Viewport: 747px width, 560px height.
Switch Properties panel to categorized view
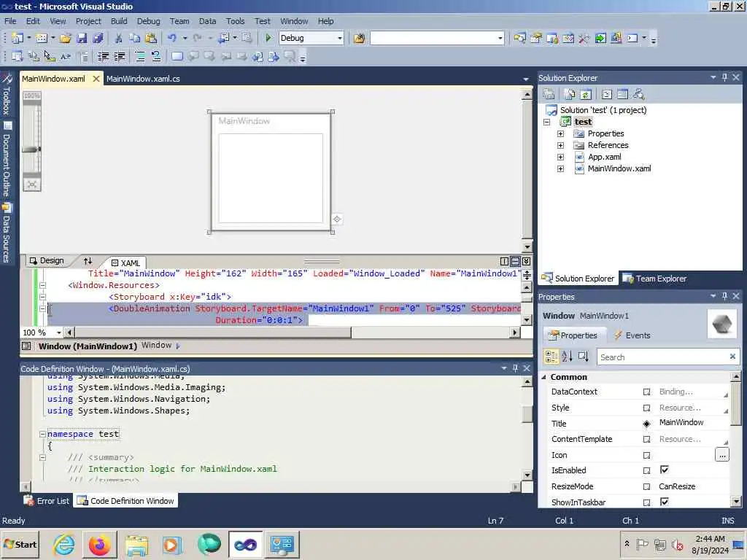pyautogui.click(x=551, y=356)
